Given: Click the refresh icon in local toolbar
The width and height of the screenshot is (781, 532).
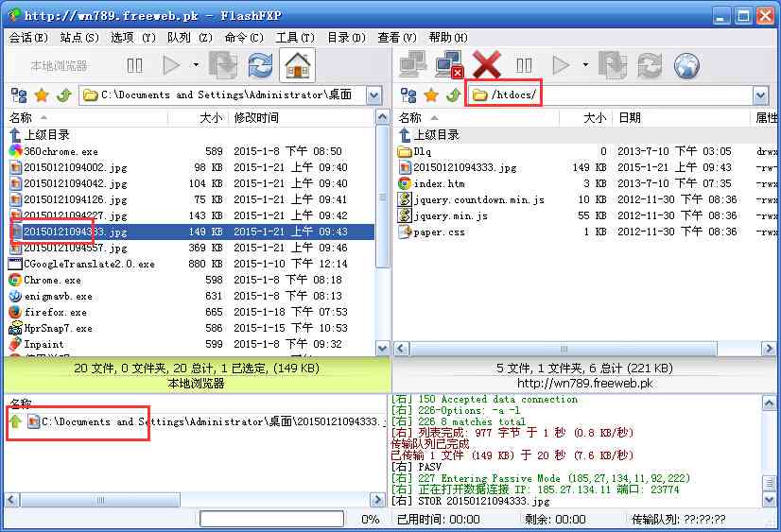Looking at the screenshot, I should click(260, 65).
